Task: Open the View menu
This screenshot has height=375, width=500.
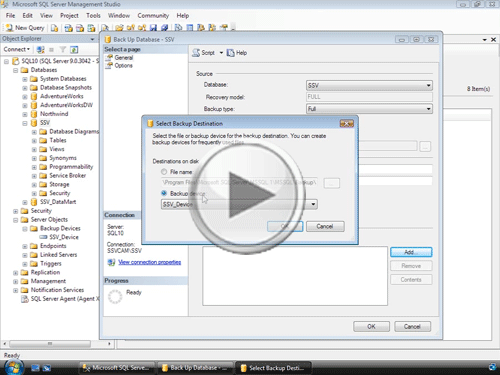Action: [46, 16]
